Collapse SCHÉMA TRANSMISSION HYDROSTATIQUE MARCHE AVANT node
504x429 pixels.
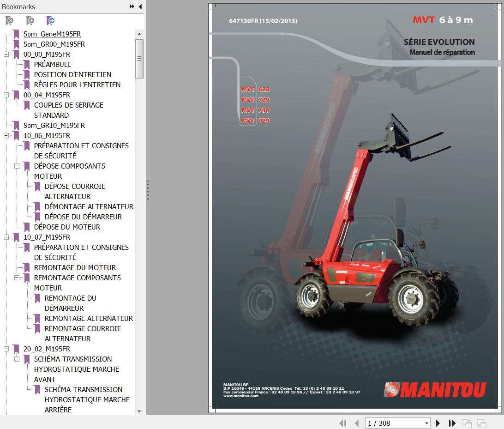[17, 359]
